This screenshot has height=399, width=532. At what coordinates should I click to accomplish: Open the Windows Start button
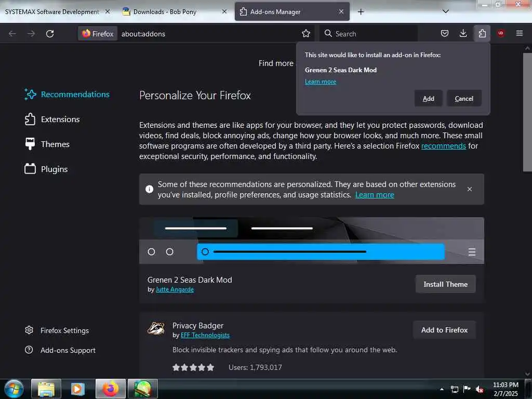tap(14, 389)
